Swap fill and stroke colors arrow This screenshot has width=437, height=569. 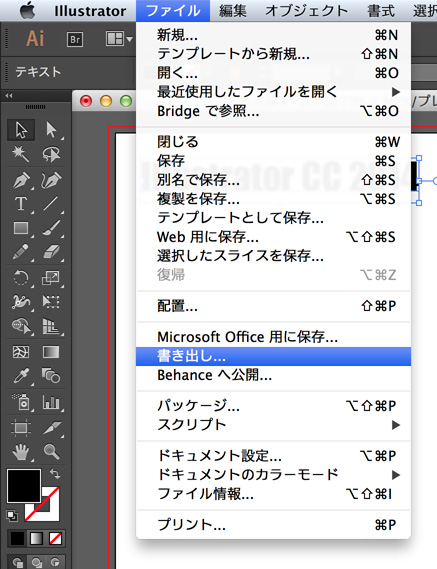coord(55,474)
